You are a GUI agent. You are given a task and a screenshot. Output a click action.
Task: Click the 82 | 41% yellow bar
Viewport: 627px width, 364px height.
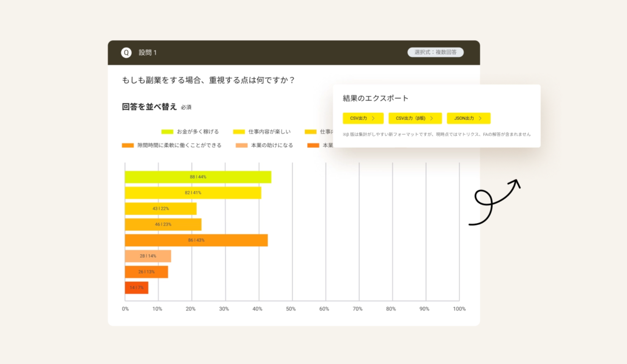click(x=193, y=193)
